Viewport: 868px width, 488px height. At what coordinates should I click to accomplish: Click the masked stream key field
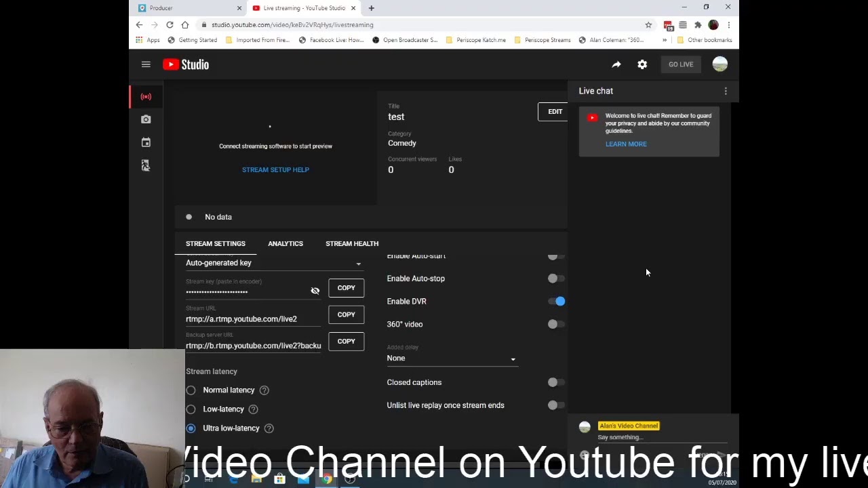[x=246, y=291]
